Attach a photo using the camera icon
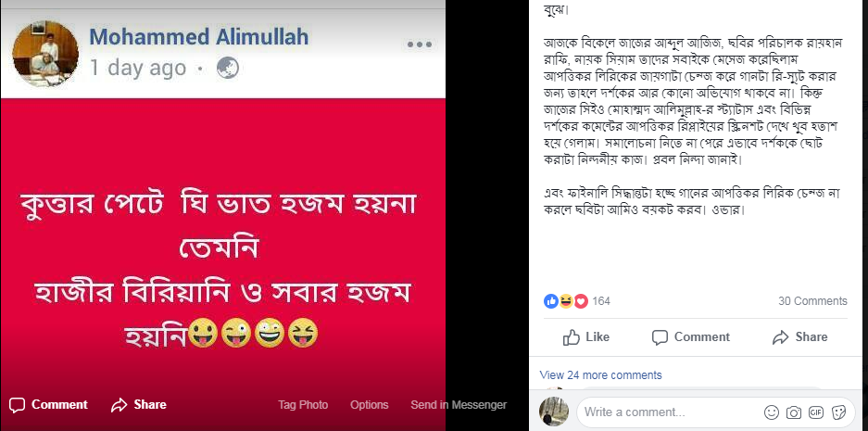The width and height of the screenshot is (868, 431). click(794, 412)
